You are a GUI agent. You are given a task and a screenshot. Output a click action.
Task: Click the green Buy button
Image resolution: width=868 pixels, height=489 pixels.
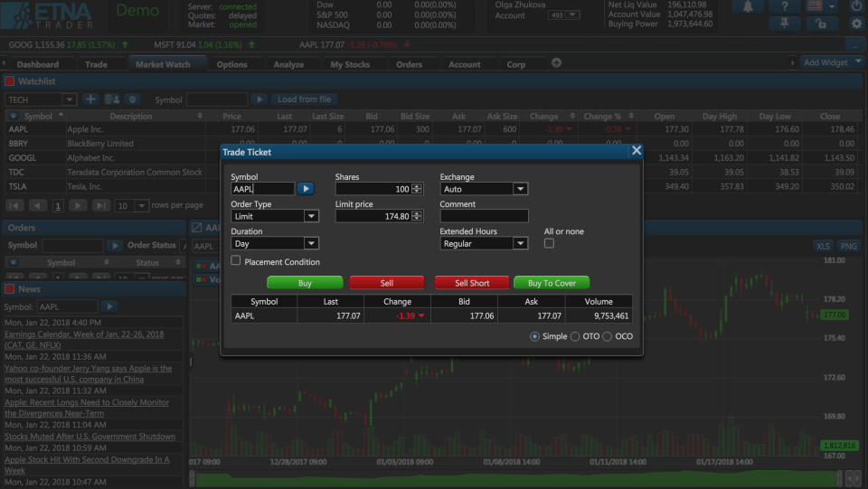coord(305,283)
